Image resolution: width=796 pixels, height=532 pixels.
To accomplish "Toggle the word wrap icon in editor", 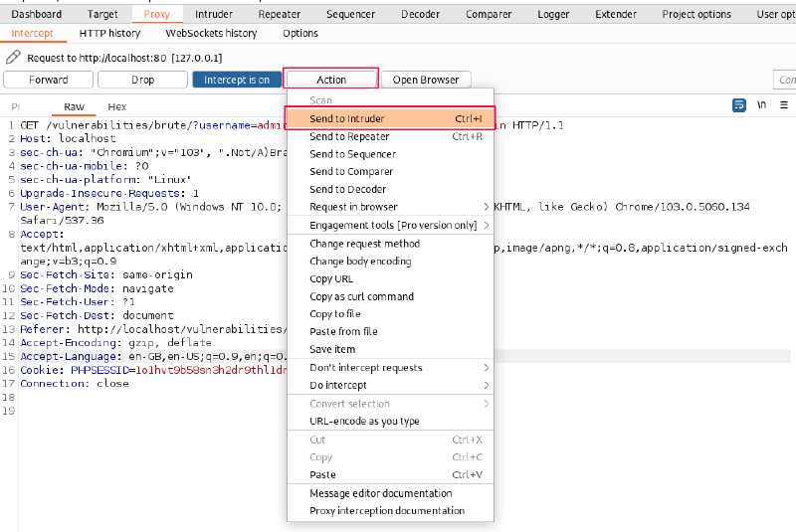I will 739,105.
